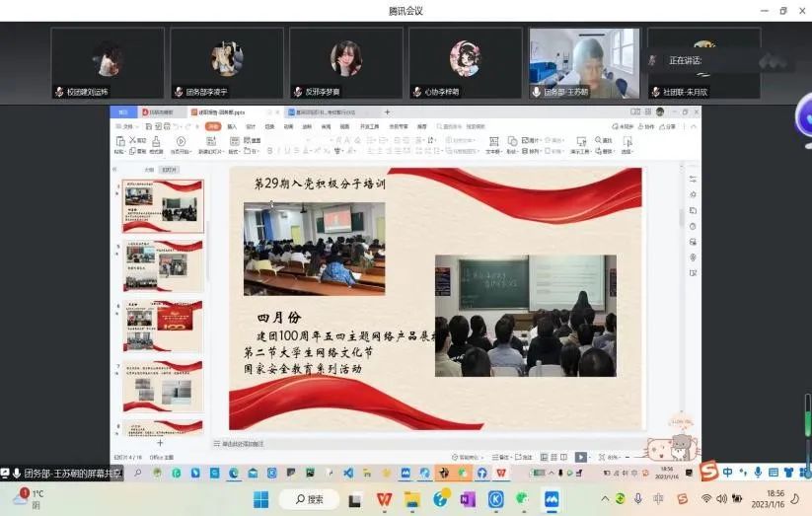Click the Sogou input method S icon

point(708,473)
